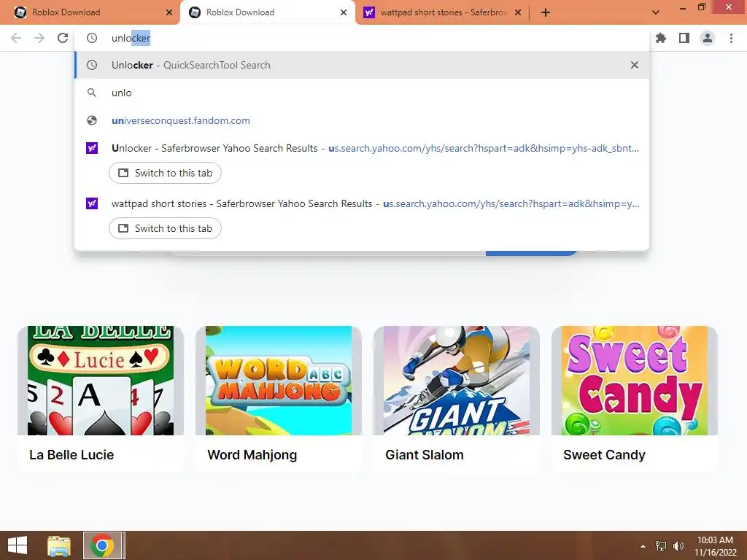Viewport: 747px width, 560px height.
Task: Open the profile avatar menu
Action: tap(708, 38)
